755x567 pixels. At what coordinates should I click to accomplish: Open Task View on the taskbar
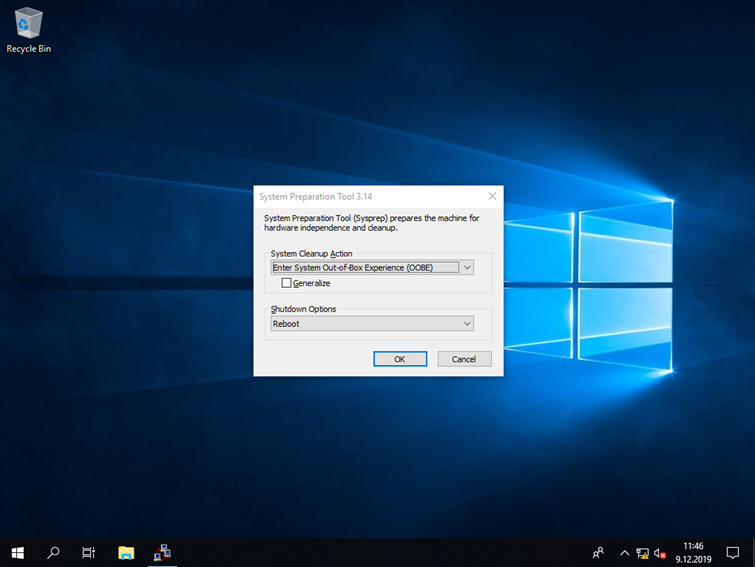tap(89, 553)
